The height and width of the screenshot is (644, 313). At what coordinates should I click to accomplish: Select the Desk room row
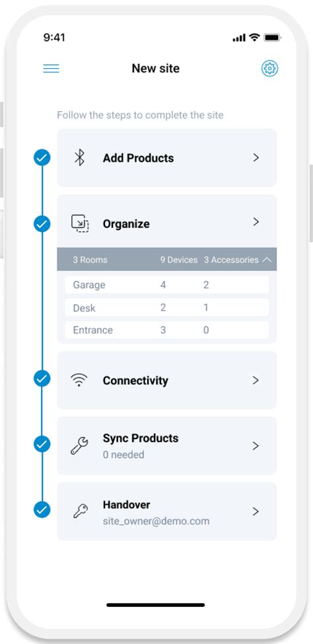[166, 307]
